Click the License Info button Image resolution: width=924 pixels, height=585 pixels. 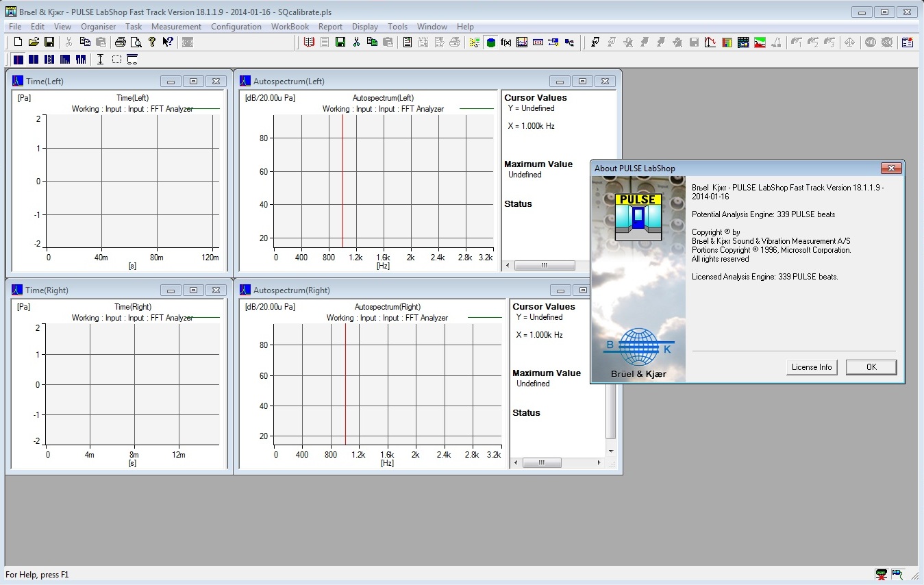pyautogui.click(x=812, y=367)
